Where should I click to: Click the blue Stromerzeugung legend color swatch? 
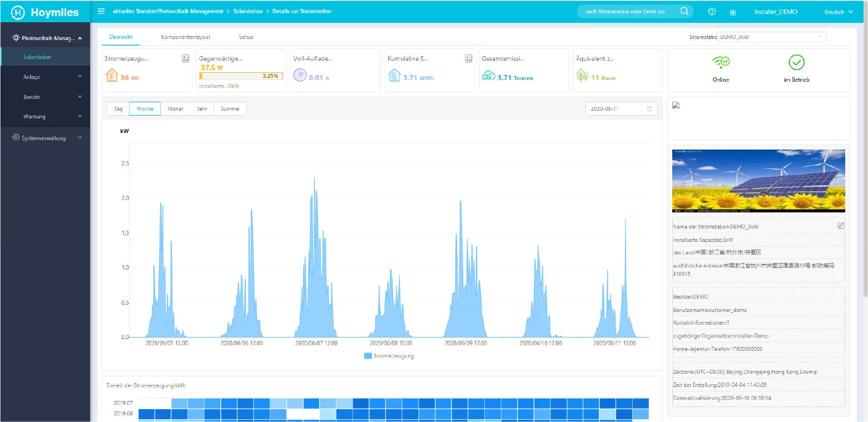[x=368, y=356]
